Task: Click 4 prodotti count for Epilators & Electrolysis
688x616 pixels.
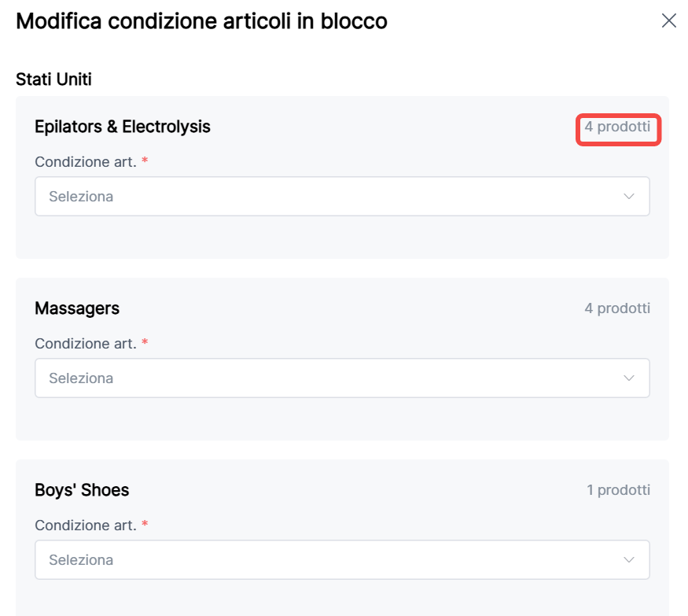Action: tap(617, 127)
